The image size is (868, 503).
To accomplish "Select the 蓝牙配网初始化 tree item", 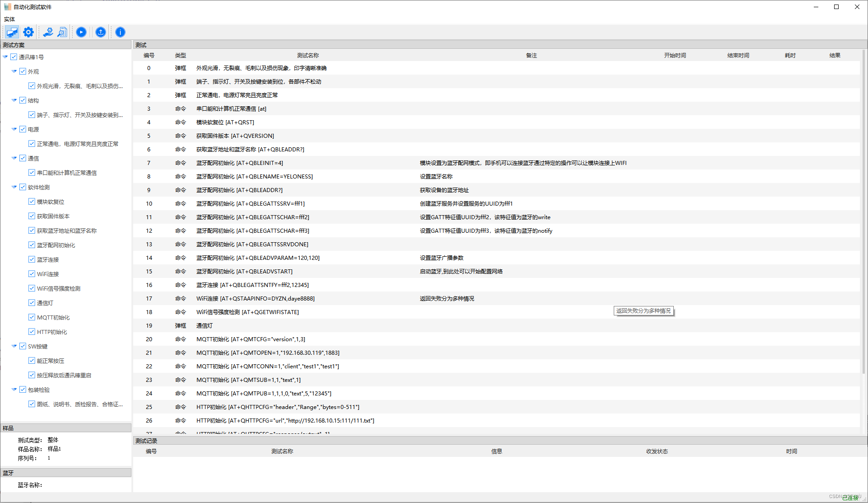I will pos(56,245).
